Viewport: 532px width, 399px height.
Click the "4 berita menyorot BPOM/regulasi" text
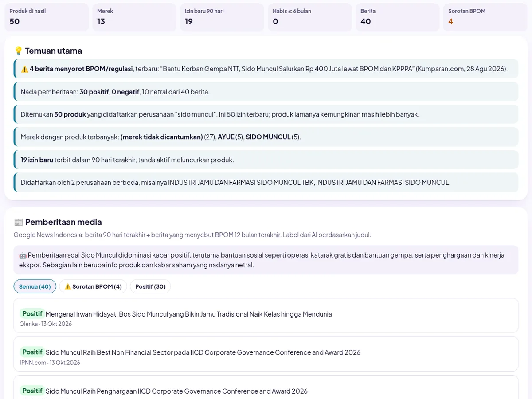click(x=81, y=69)
